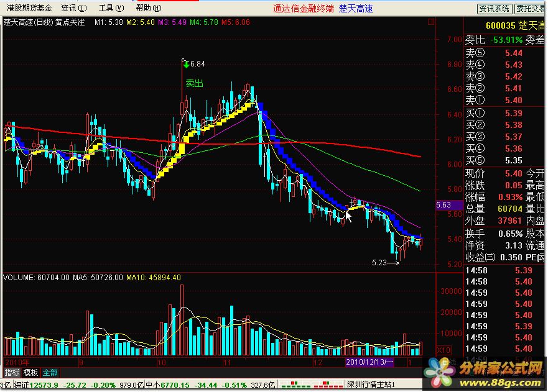Click the 2010年 label on time axis
Screen dimensions: 548x392
[17, 362]
